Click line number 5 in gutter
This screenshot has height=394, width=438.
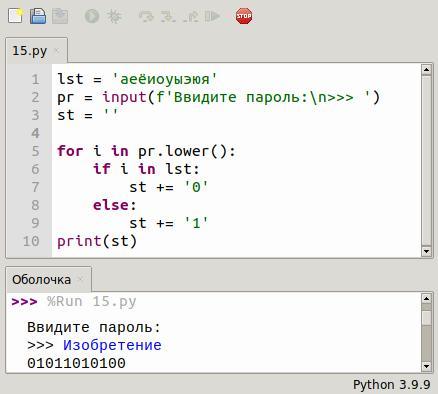point(35,151)
